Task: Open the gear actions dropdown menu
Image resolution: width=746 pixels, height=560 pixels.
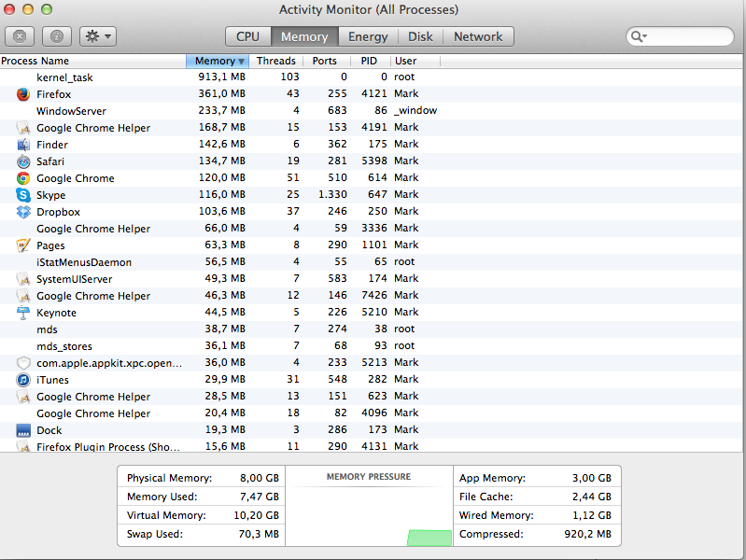Action: click(x=98, y=36)
